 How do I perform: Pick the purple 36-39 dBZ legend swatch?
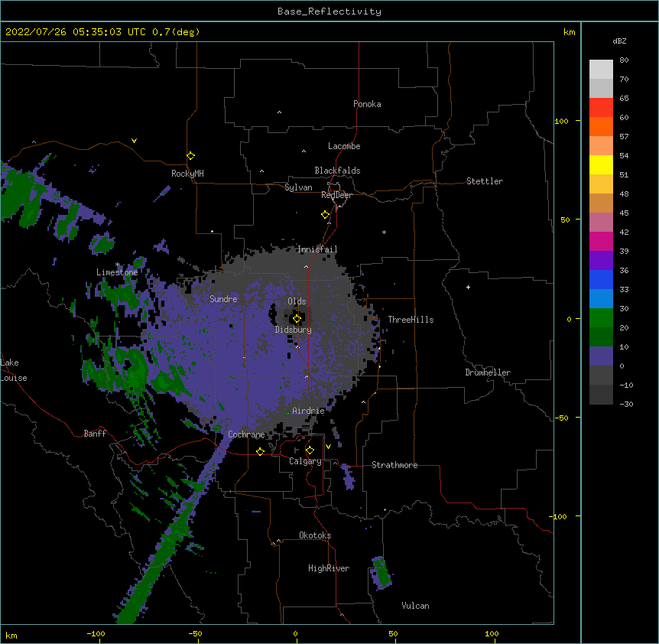click(601, 261)
